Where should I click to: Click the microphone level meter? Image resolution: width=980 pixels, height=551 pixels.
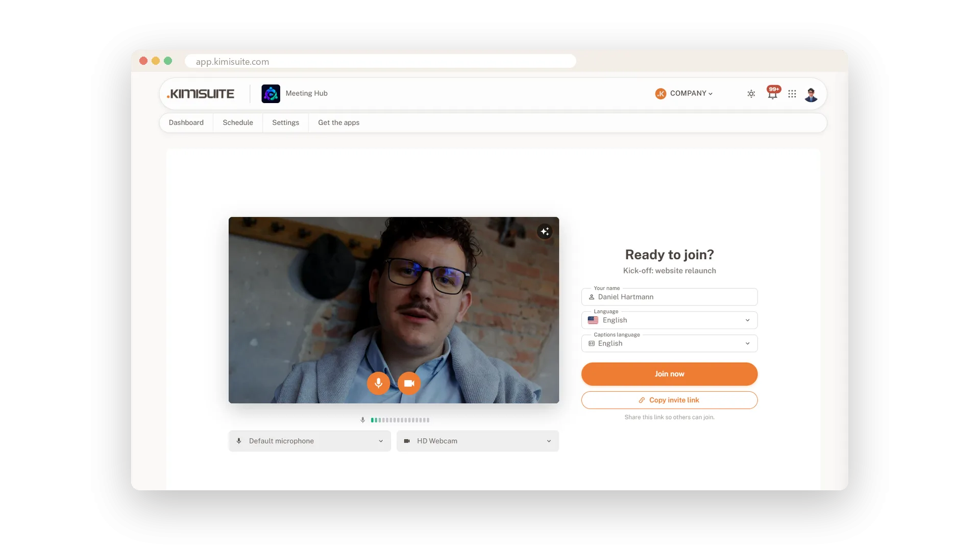tap(400, 420)
